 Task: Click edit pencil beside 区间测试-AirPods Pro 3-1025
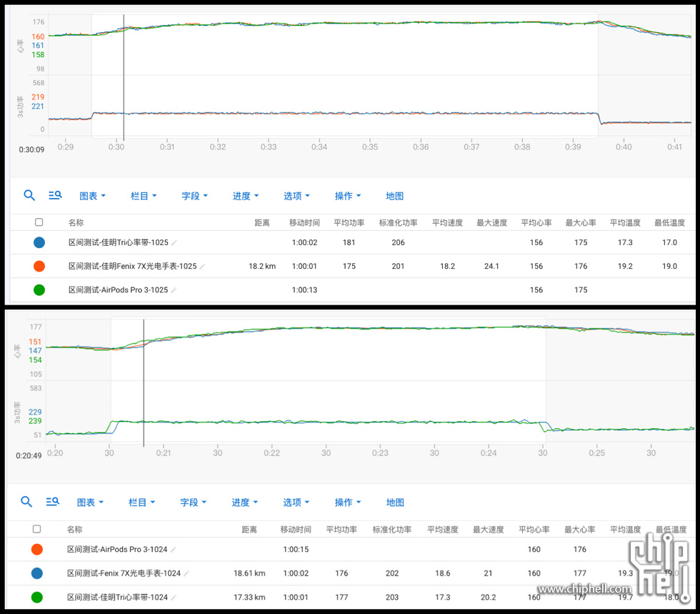[174, 290]
